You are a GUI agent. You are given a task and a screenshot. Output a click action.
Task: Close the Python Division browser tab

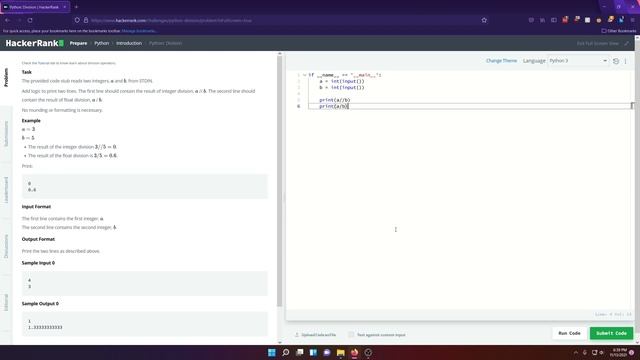pos(64,7)
